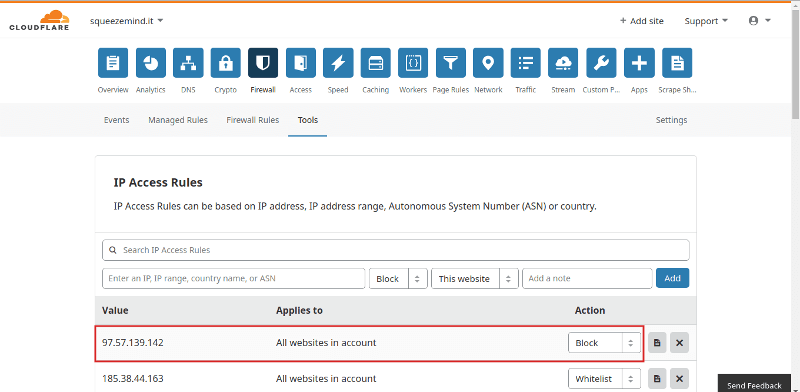Switch to the Firewall Rules tab
Viewport: 800px width, 392px height.
click(x=253, y=120)
